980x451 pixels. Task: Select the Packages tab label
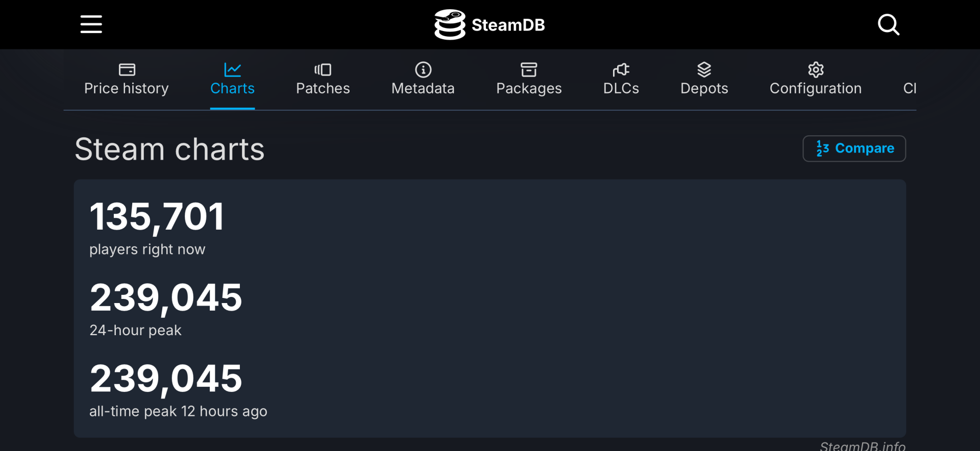529,89
